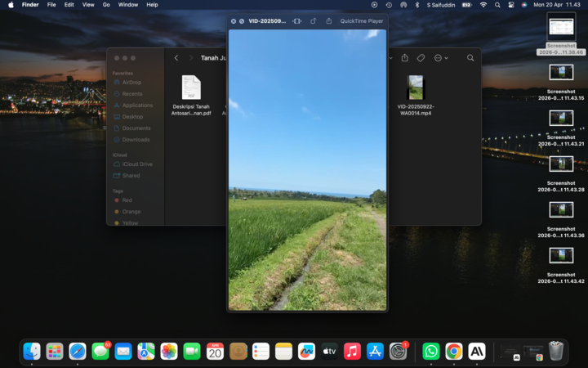Search in the Finder window
The height and width of the screenshot is (368, 588).
(x=470, y=58)
